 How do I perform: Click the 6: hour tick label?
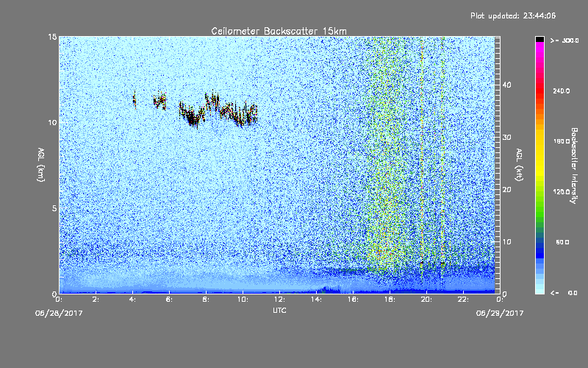[x=169, y=300]
